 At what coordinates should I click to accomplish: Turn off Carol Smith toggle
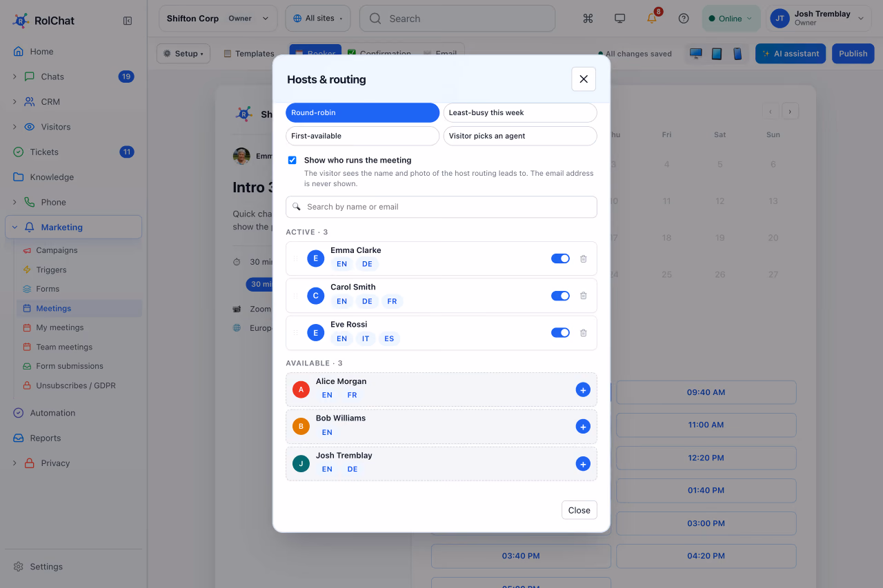tap(560, 296)
